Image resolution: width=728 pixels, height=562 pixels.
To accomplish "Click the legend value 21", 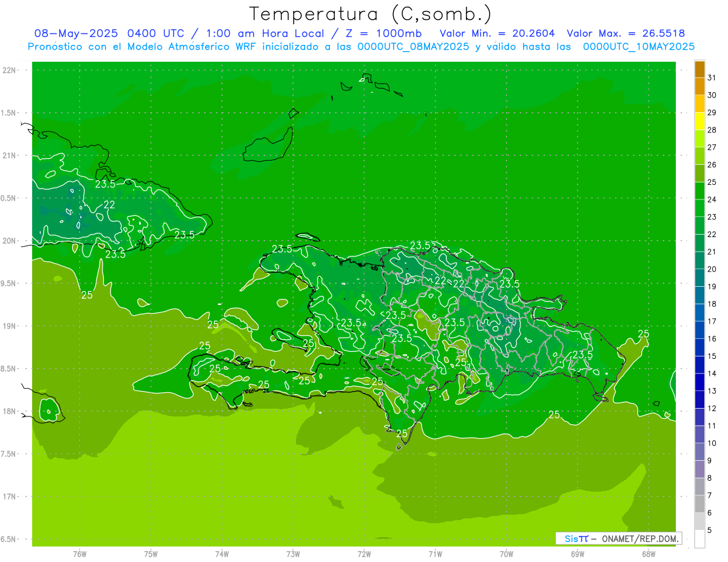I will 712,252.
